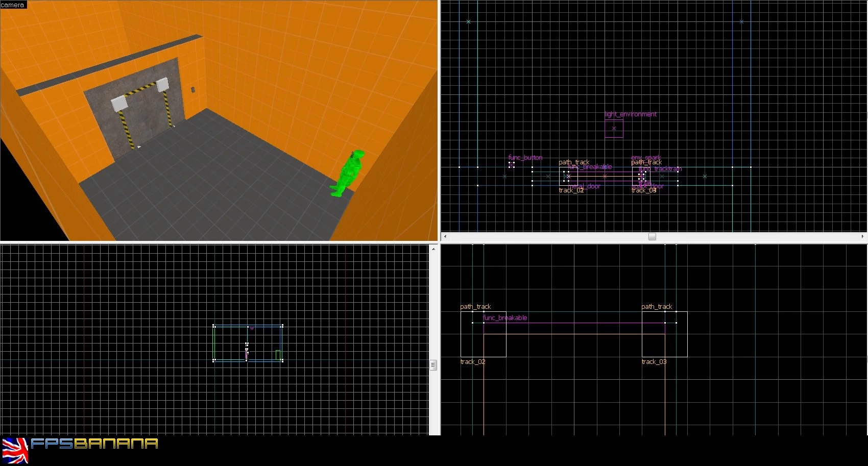Click the camera viewport label

(x=13, y=5)
